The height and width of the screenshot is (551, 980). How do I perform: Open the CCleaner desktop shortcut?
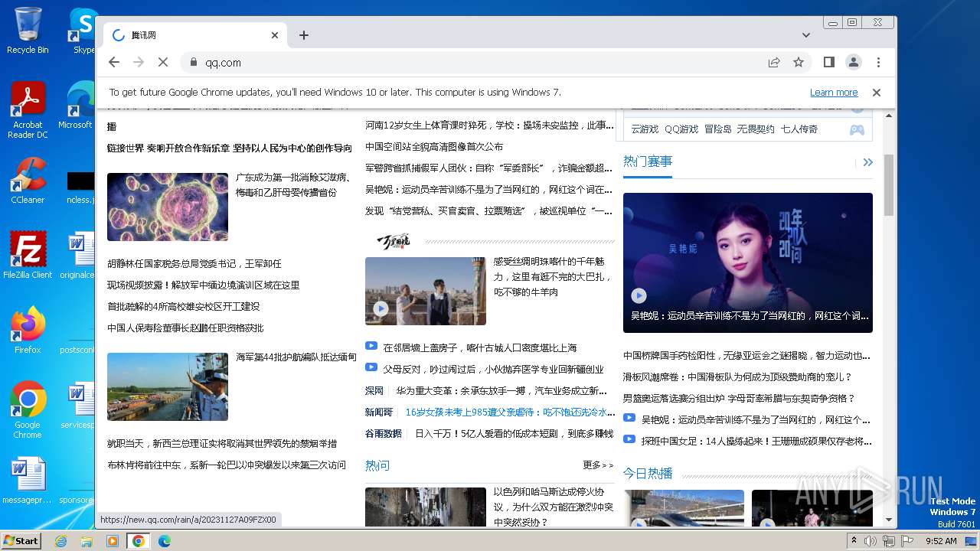click(28, 181)
